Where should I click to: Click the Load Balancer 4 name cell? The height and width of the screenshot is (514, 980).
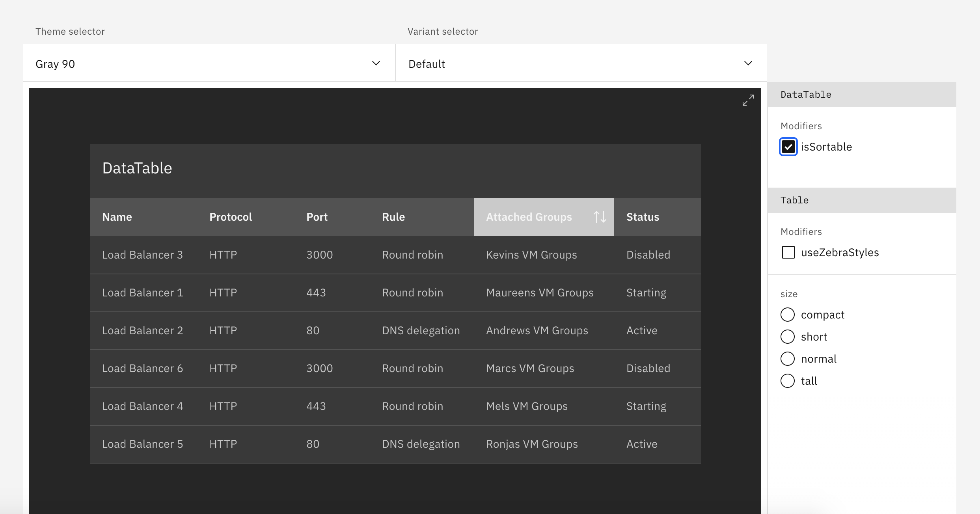(143, 406)
